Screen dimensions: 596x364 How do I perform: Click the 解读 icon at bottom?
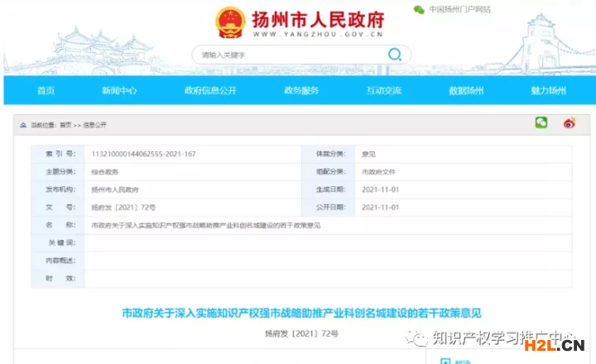(446, 361)
